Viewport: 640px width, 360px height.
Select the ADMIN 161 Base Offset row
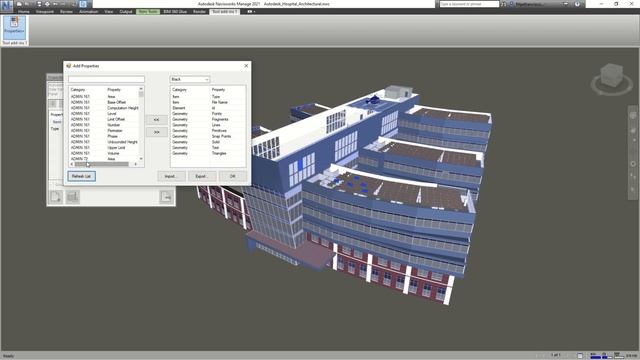click(x=104, y=102)
